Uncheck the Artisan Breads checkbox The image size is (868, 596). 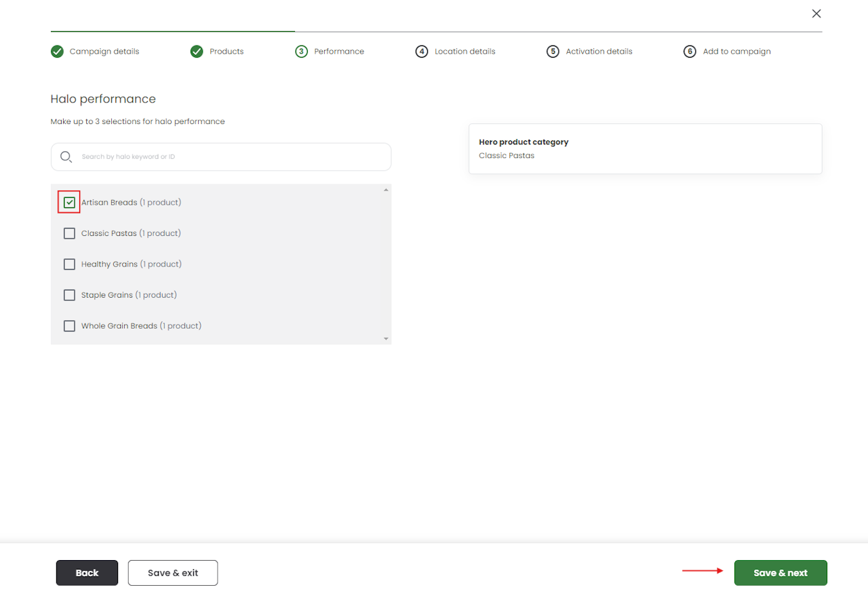pyautogui.click(x=69, y=202)
